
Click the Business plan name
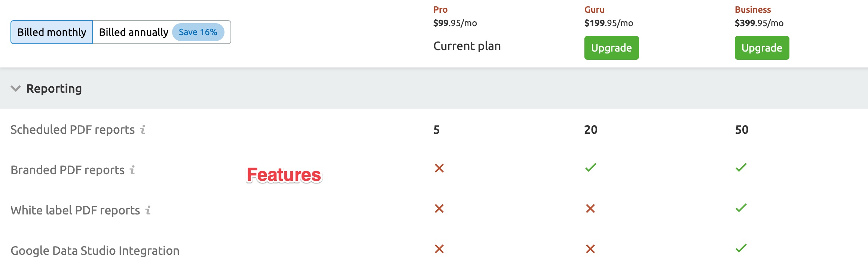coord(753,10)
